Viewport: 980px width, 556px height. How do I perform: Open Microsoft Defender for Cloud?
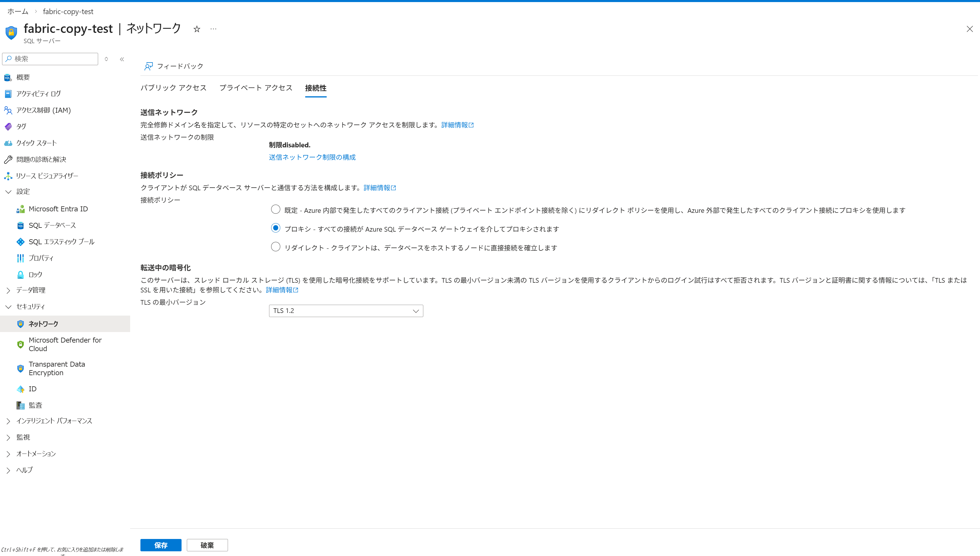point(65,344)
